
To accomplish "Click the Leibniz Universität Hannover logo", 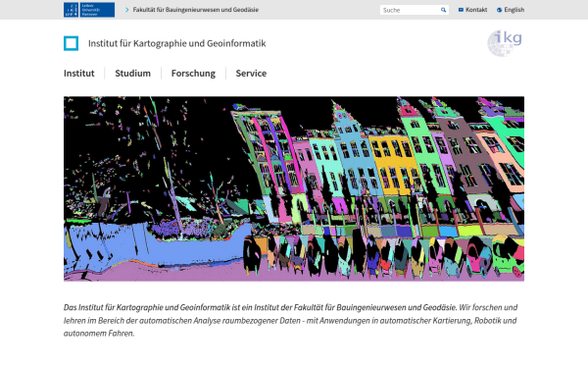I will (x=89, y=10).
